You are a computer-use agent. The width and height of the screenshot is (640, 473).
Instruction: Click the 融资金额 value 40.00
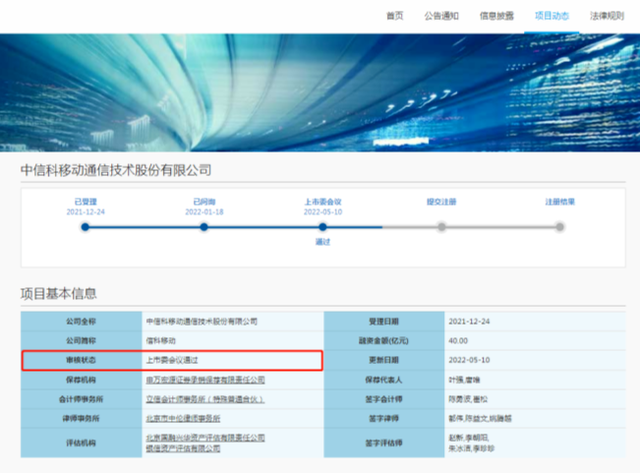pos(460,341)
